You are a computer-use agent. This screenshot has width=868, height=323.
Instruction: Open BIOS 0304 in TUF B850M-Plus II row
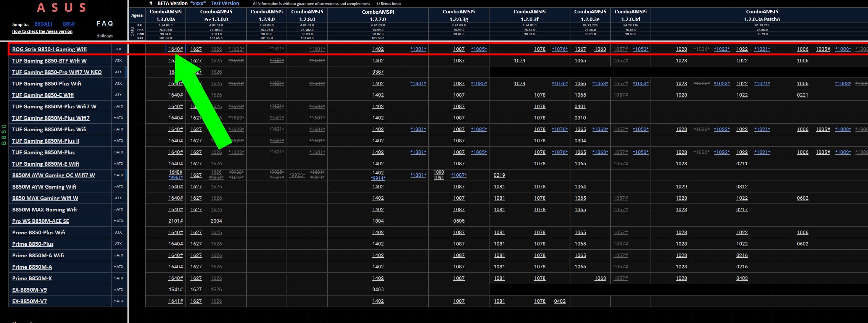pos(580,141)
